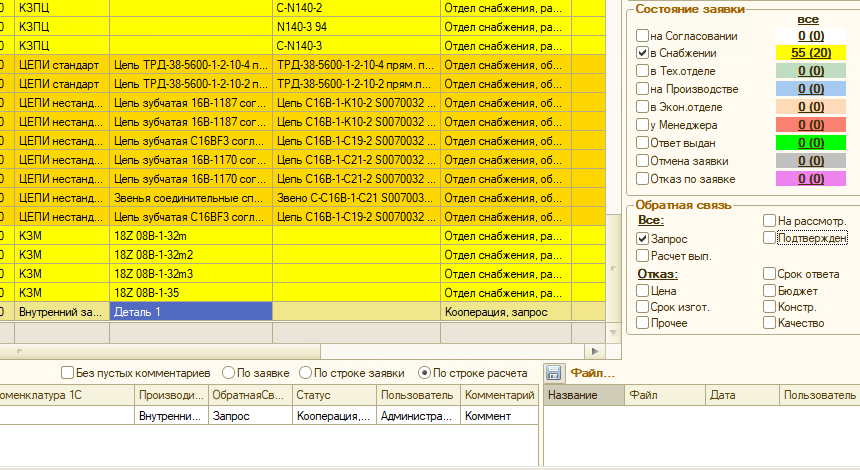This screenshot has width=860, height=470.
Task: Click the 'Звено С-С16В-1-С21 S007003...' cell
Action: (x=357, y=197)
